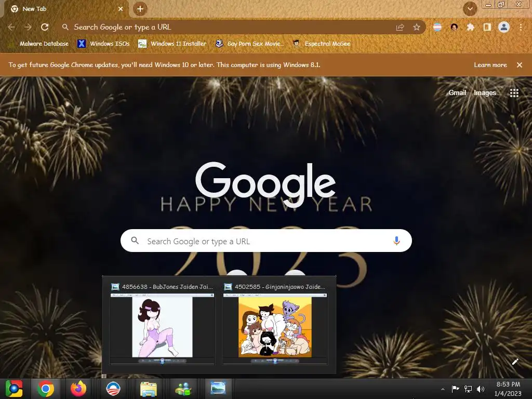Open Gmail link on new tab page
Image resolution: width=532 pixels, height=399 pixels.
pos(457,92)
